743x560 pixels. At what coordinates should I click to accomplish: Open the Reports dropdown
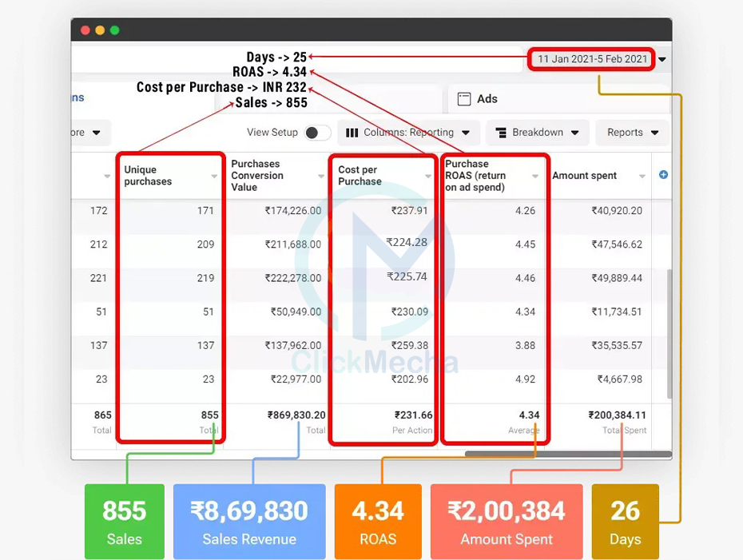coord(632,133)
